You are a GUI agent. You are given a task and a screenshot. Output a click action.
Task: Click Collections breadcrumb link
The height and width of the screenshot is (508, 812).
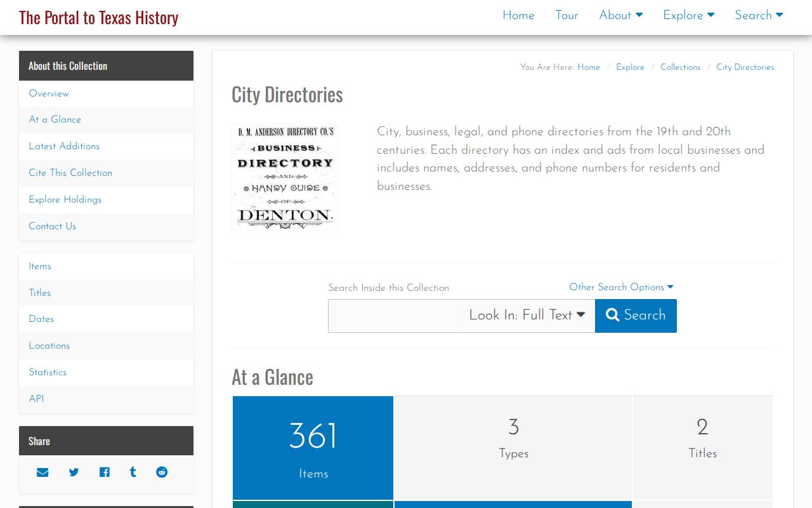[x=680, y=67]
